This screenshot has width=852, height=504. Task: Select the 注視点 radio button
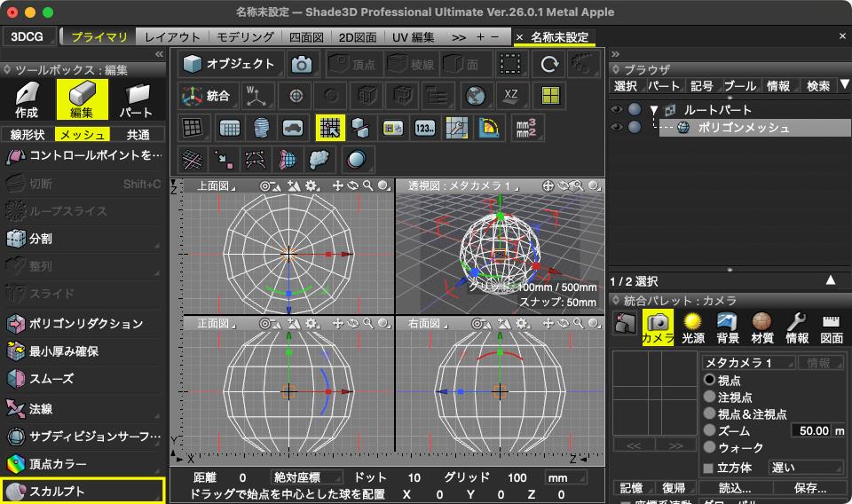click(x=709, y=397)
